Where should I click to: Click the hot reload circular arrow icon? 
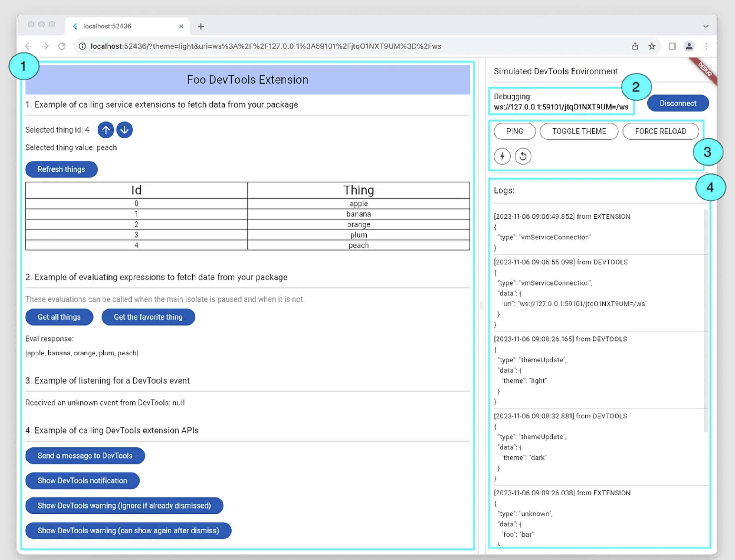[x=523, y=156]
